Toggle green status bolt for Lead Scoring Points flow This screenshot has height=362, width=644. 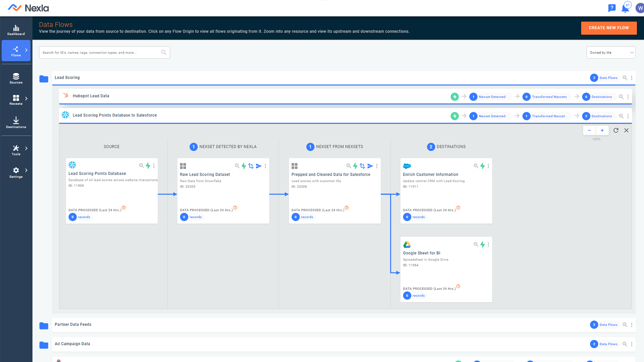pos(454,116)
